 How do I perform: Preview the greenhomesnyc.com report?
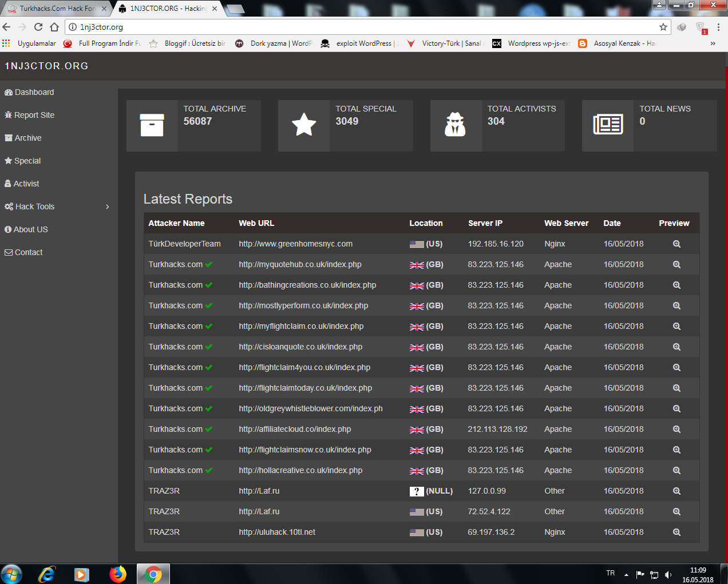(676, 244)
